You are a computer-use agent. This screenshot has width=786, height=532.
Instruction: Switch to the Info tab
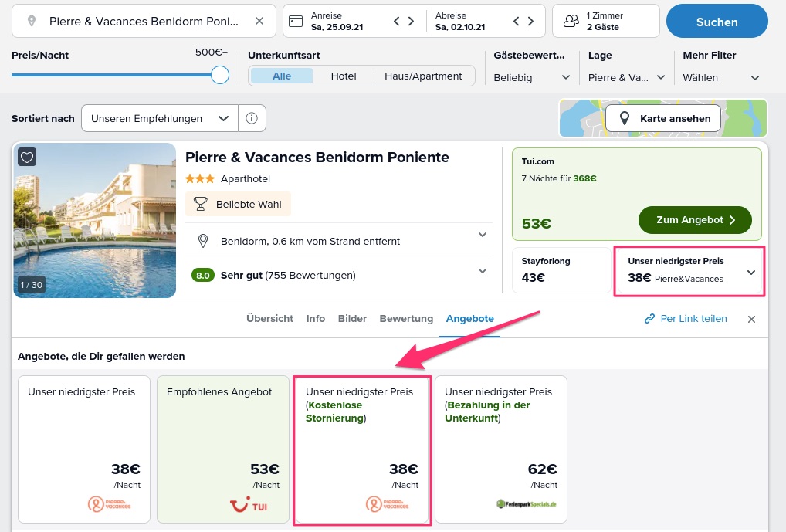pyautogui.click(x=315, y=318)
